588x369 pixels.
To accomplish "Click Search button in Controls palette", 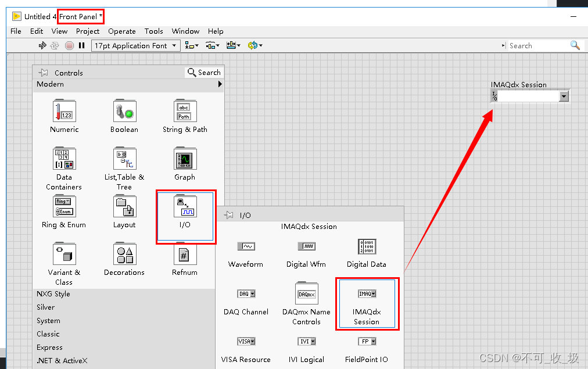I will click(204, 73).
